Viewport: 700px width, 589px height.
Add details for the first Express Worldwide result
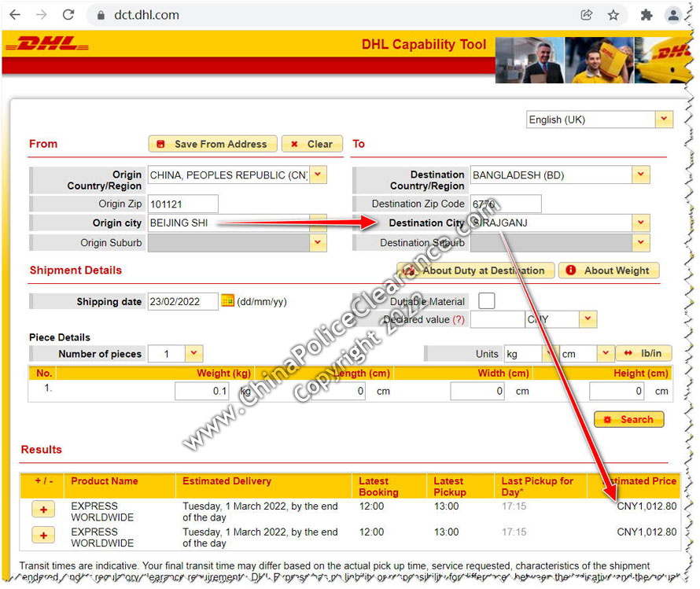click(x=43, y=510)
